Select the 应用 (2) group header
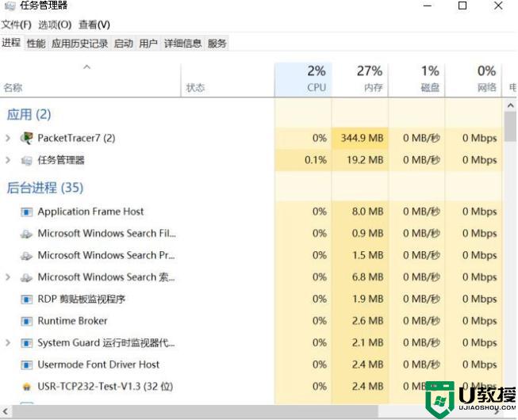Viewport: 518px width, 420px height. [29, 114]
